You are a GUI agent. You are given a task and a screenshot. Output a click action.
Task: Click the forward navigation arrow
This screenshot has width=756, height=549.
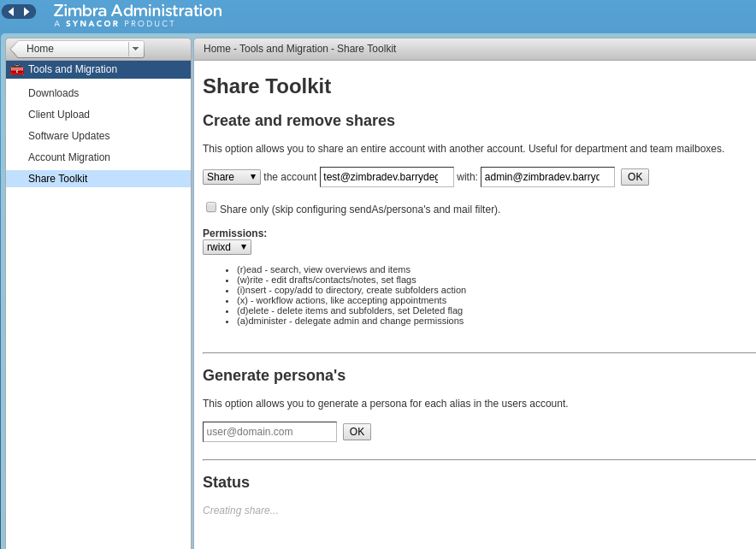(28, 12)
